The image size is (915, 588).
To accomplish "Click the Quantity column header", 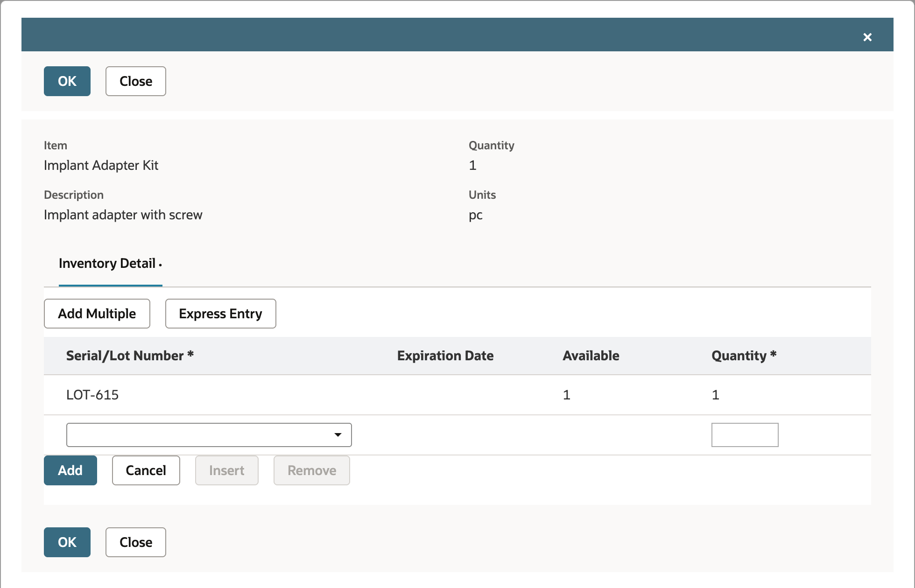I will (744, 356).
